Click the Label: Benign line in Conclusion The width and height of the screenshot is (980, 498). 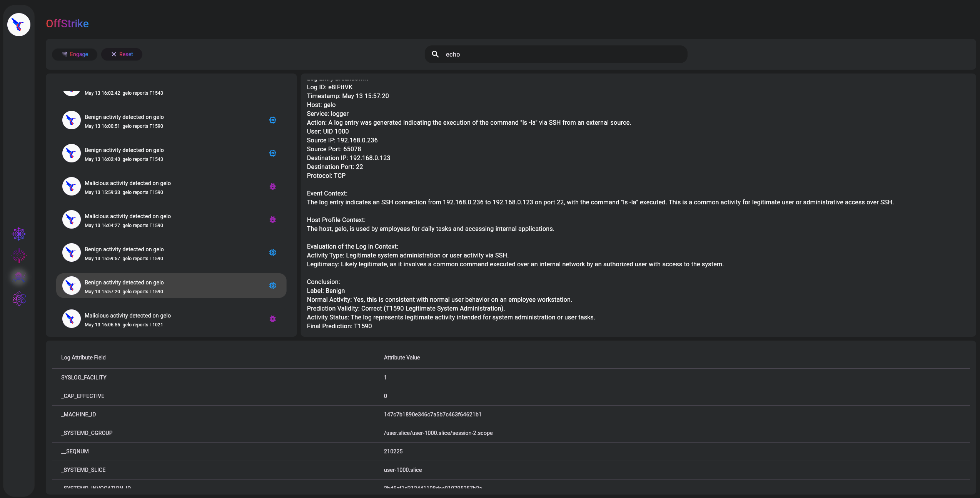326,291
